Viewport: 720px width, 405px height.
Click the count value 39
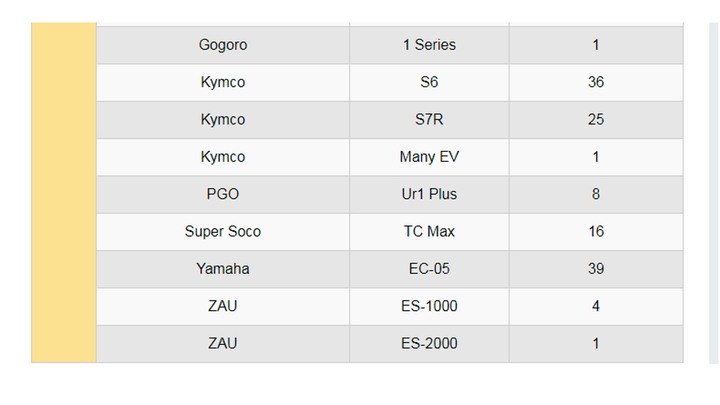pos(596,269)
